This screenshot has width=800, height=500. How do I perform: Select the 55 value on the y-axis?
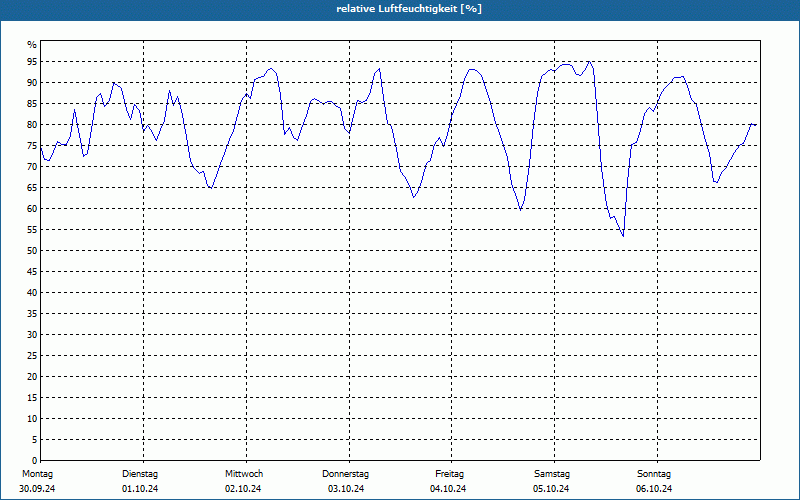(x=32, y=230)
